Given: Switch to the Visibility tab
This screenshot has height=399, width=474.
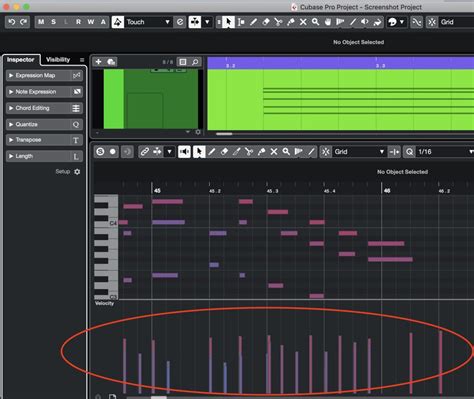Looking at the screenshot, I should point(58,60).
